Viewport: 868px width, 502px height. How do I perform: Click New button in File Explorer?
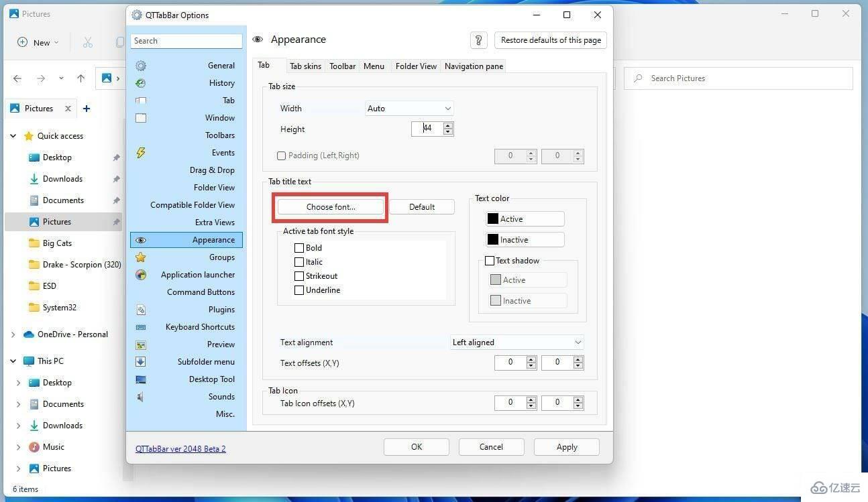click(38, 42)
